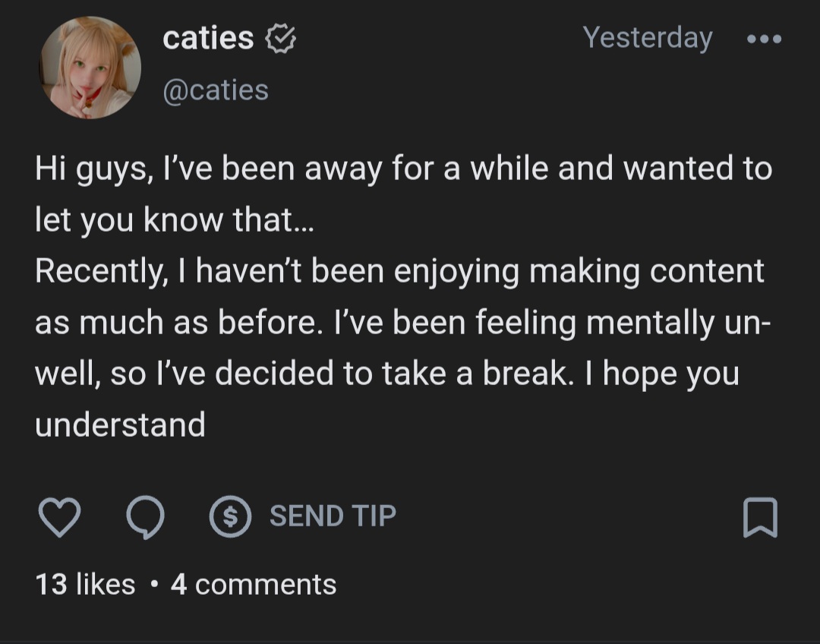Click the dollar sign tip icon

coord(230,517)
